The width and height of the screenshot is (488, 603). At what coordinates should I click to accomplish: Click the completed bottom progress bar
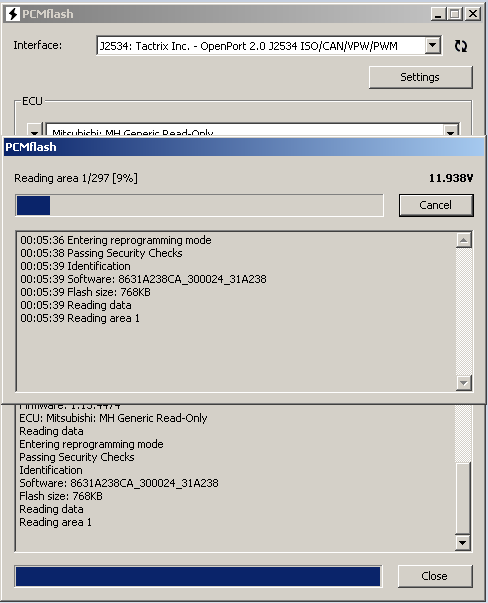[198, 576]
